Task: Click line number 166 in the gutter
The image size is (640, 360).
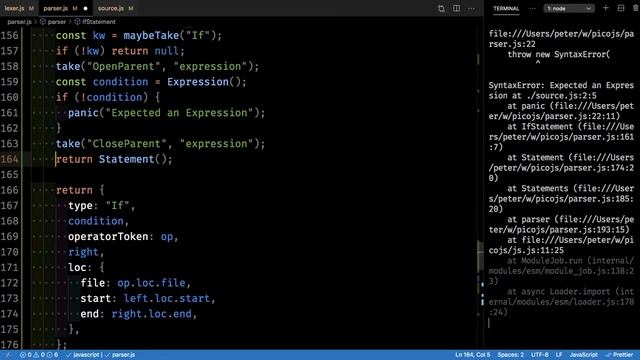Action: coord(10,190)
